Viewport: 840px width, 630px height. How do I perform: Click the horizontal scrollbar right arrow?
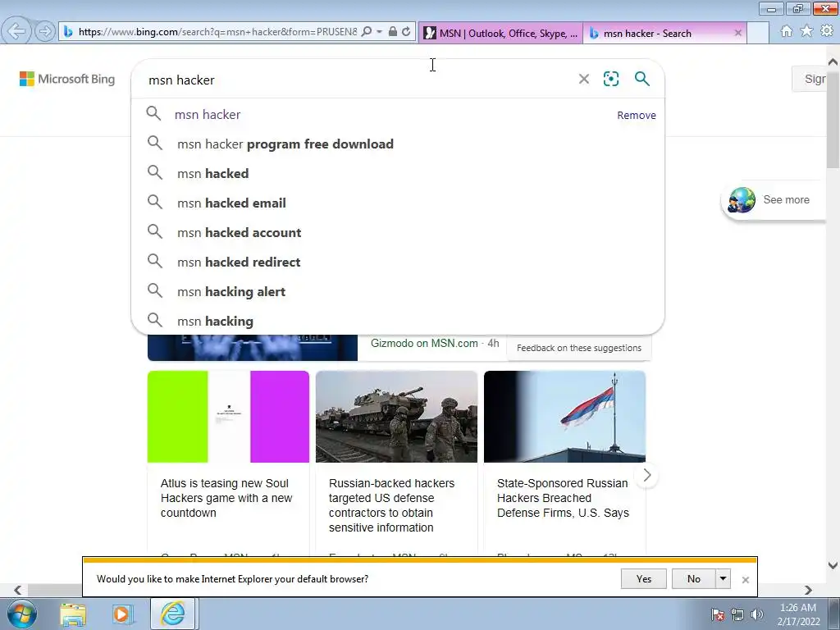pos(808,590)
